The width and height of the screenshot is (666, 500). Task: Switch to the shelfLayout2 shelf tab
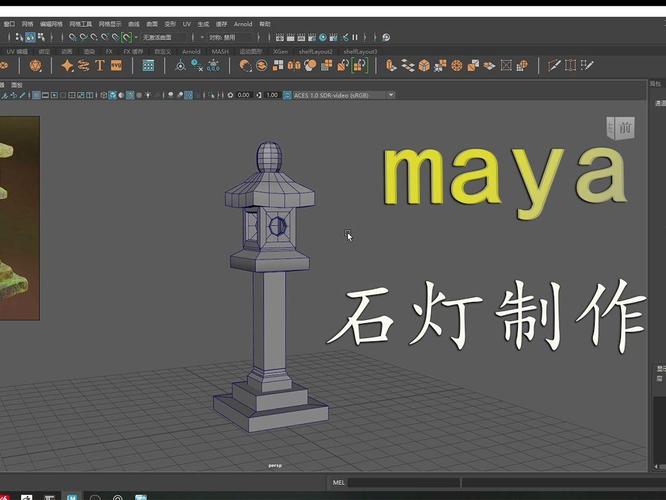(x=316, y=51)
